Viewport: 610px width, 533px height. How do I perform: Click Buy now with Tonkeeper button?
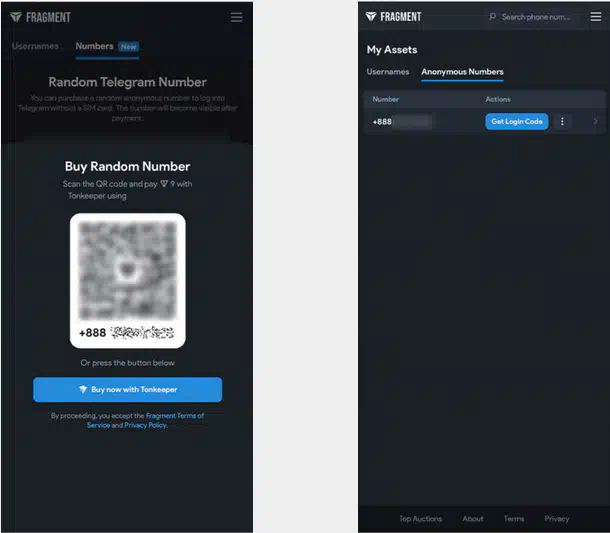click(x=128, y=389)
